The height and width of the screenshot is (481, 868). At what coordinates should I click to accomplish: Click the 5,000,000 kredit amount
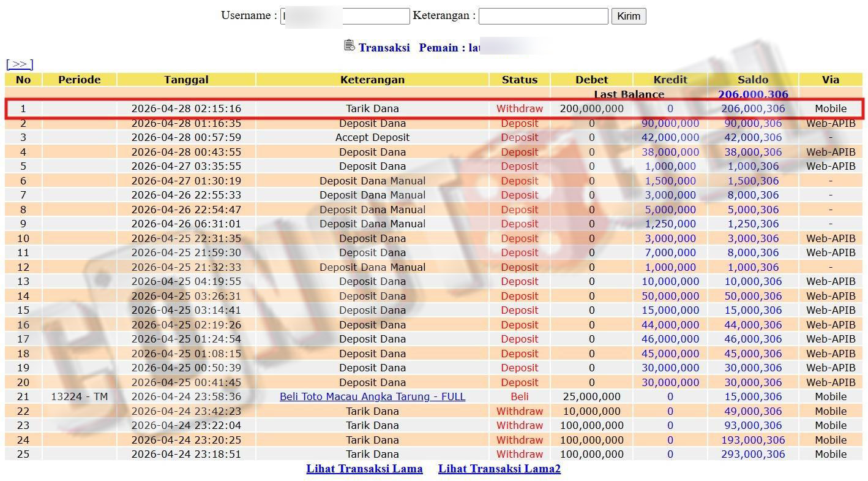tap(670, 210)
